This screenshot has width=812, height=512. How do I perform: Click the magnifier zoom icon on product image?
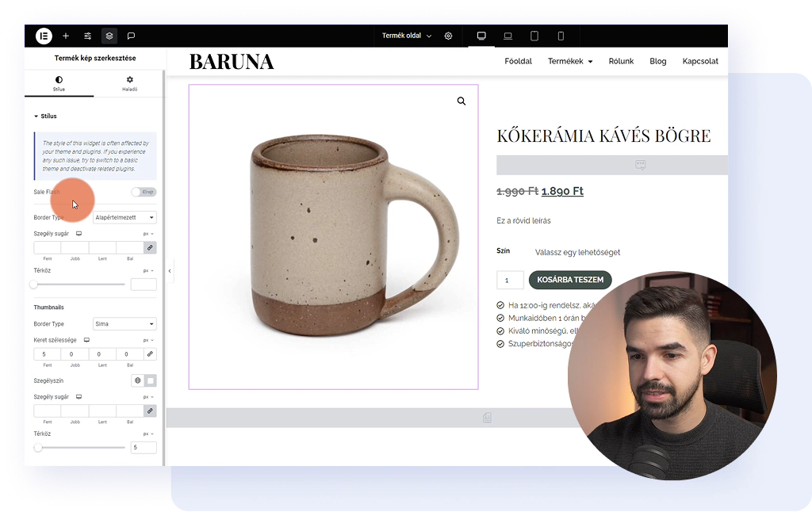(462, 101)
